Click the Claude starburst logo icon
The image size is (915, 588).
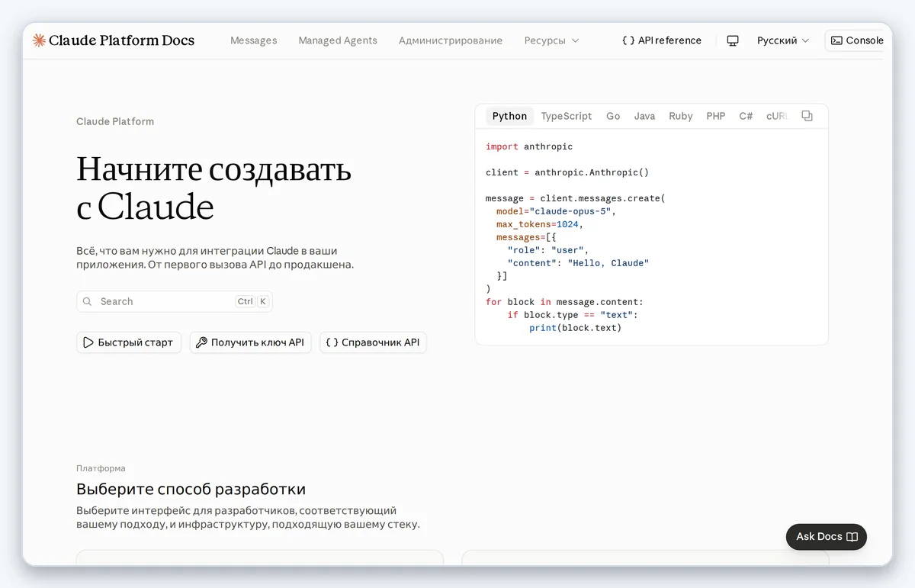pyautogui.click(x=39, y=40)
